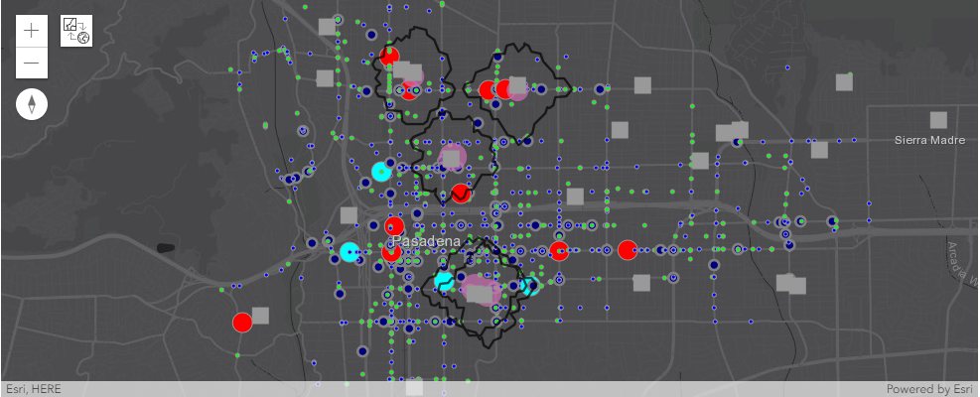980x397 pixels.
Task: Open the Powered by Esri link
Action: [x=930, y=389]
